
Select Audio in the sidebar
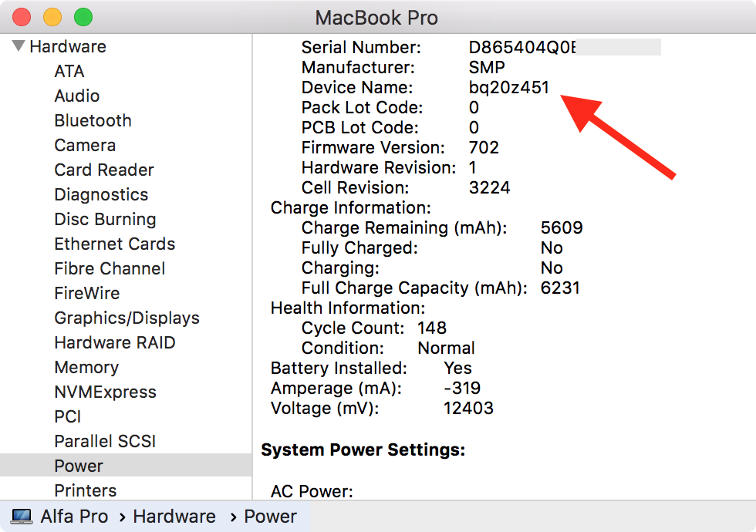coord(76,96)
